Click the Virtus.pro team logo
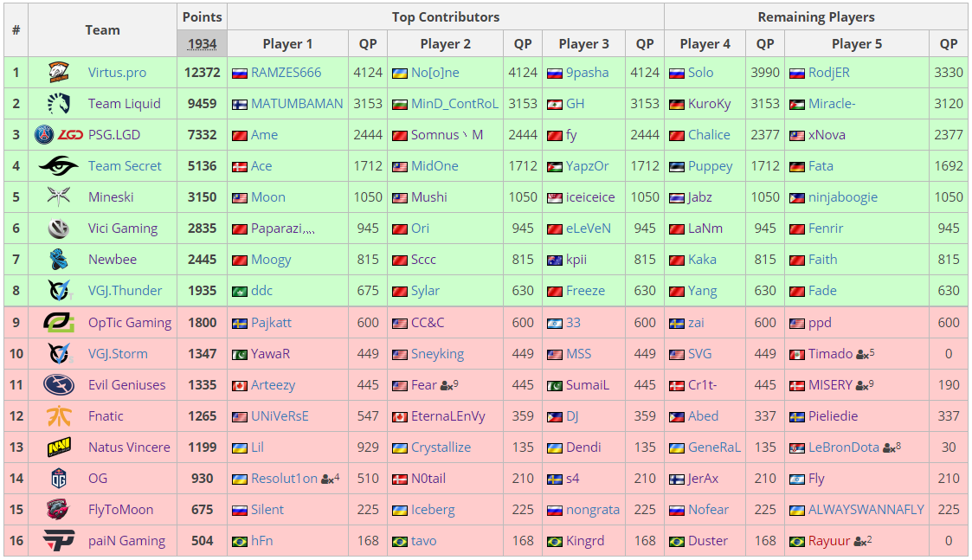Viewport: 972px width, 560px height. [x=59, y=73]
